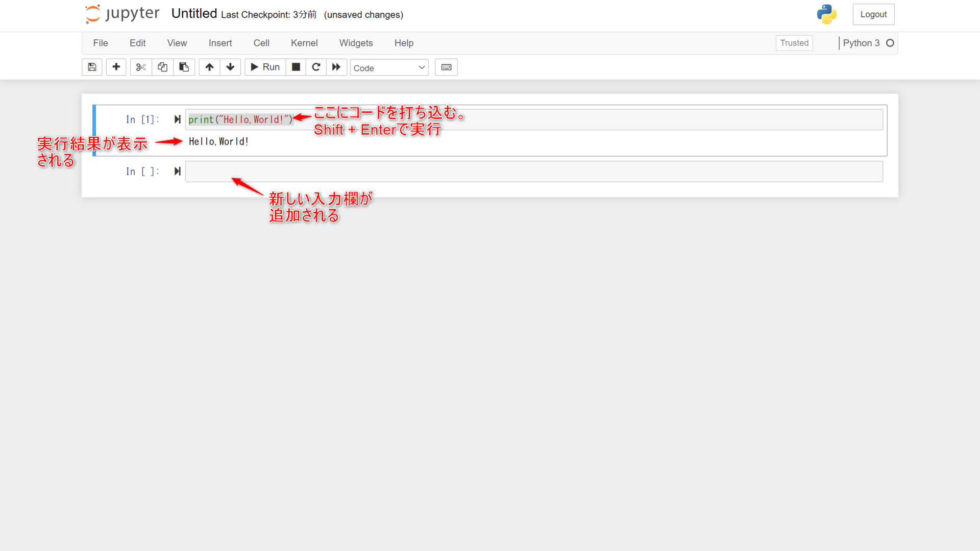Open the View menu
Viewport: 980px width, 551px height.
click(177, 43)
